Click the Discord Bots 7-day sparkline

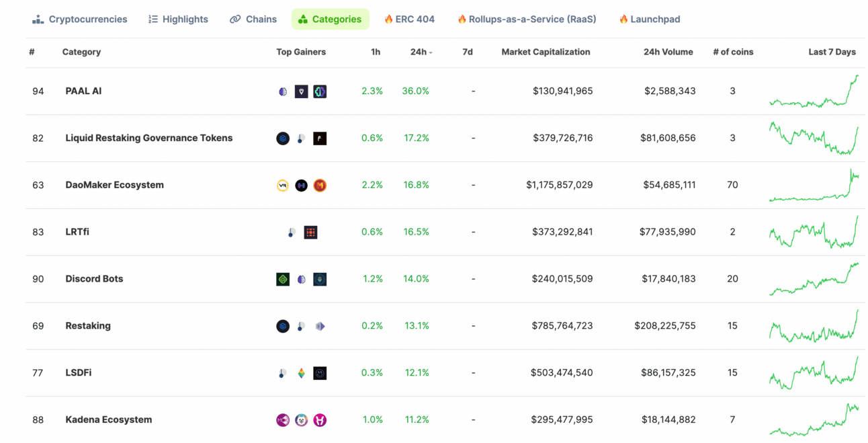814,279
